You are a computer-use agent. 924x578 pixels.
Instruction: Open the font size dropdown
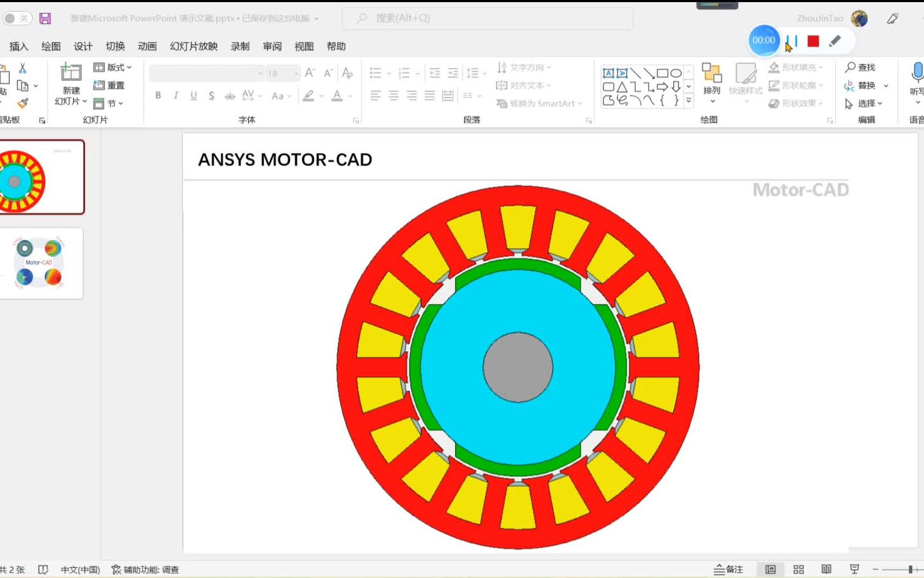coord(295,73)
